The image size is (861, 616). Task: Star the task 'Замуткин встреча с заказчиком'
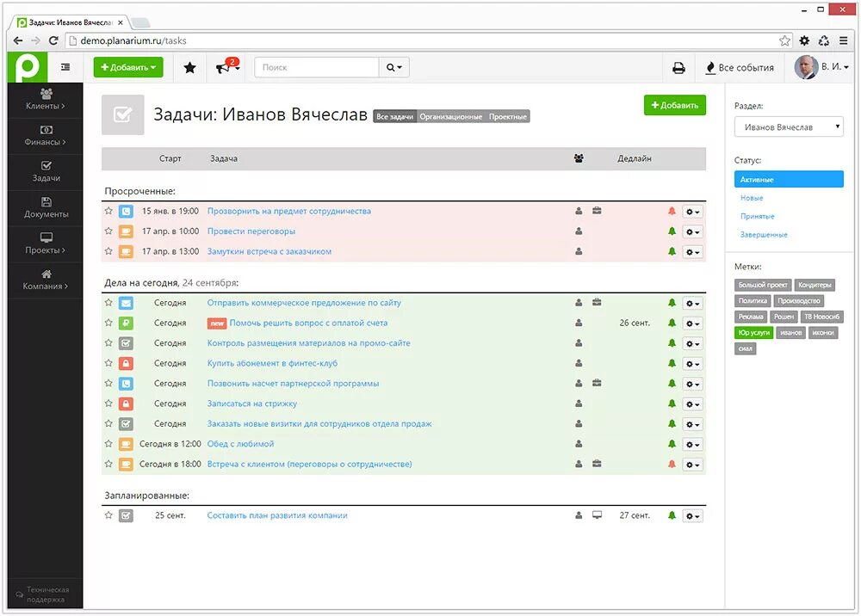[x=108, y=250]
